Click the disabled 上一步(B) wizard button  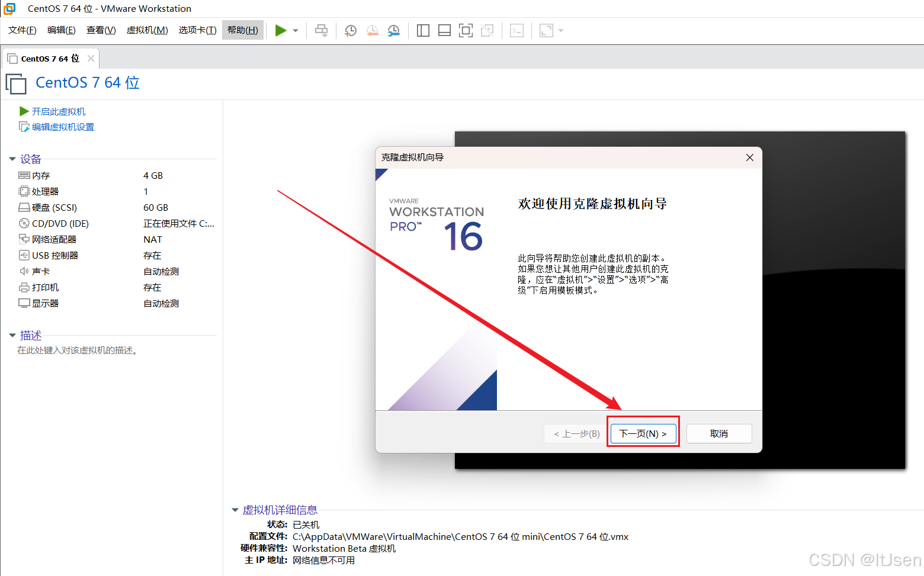(576, 433)
